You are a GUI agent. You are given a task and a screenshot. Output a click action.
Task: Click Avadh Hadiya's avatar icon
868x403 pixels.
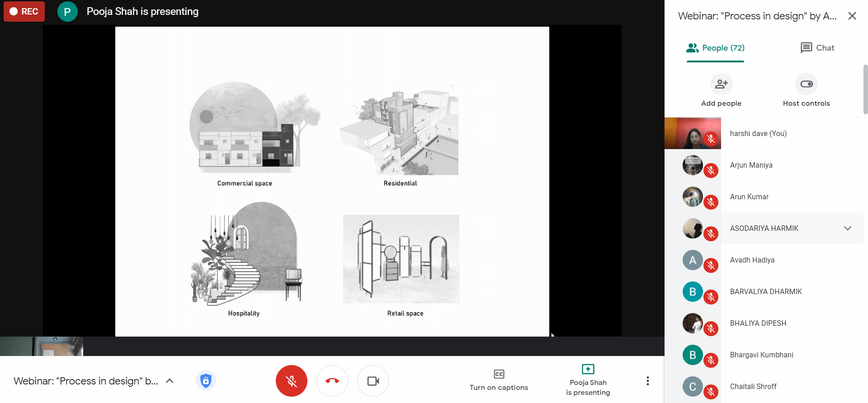coord(693,260)
